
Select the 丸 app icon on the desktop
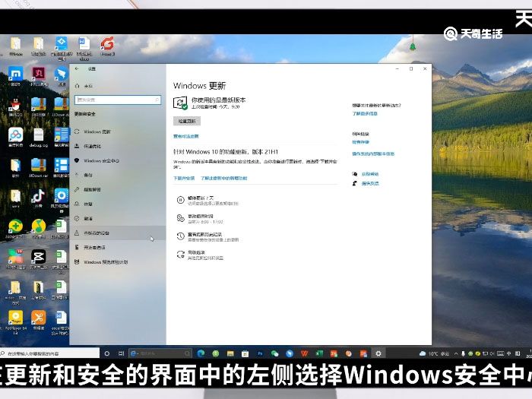coord(39,75)
